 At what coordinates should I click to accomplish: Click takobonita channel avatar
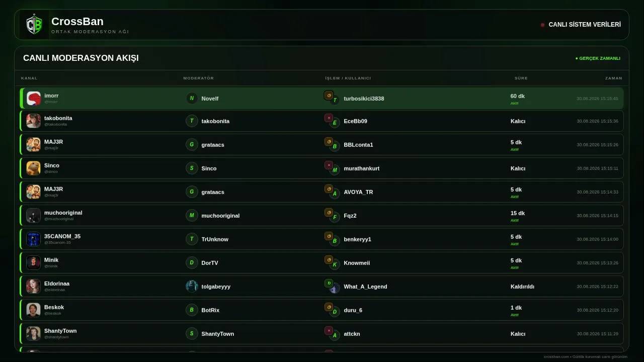pos(34,121)
